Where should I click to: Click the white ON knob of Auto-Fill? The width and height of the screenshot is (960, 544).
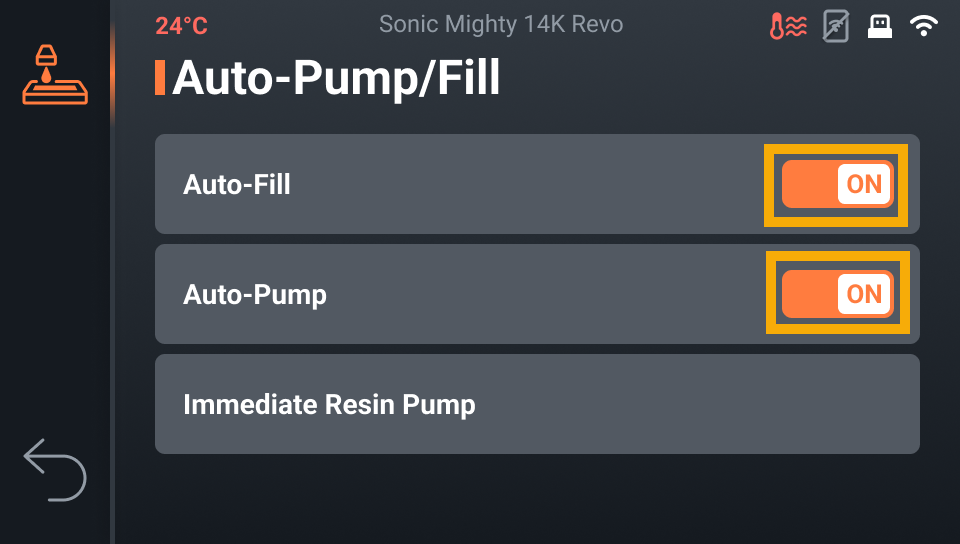864,184
